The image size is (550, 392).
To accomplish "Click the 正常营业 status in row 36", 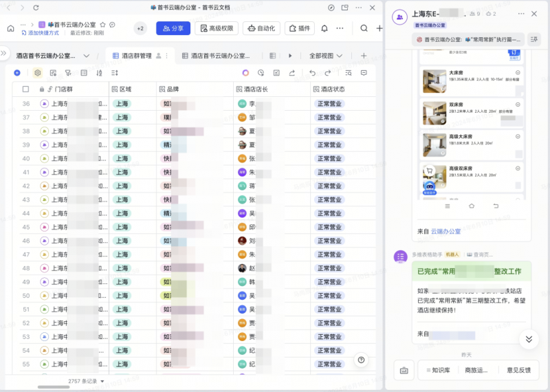I will click(x=329, y=104).
